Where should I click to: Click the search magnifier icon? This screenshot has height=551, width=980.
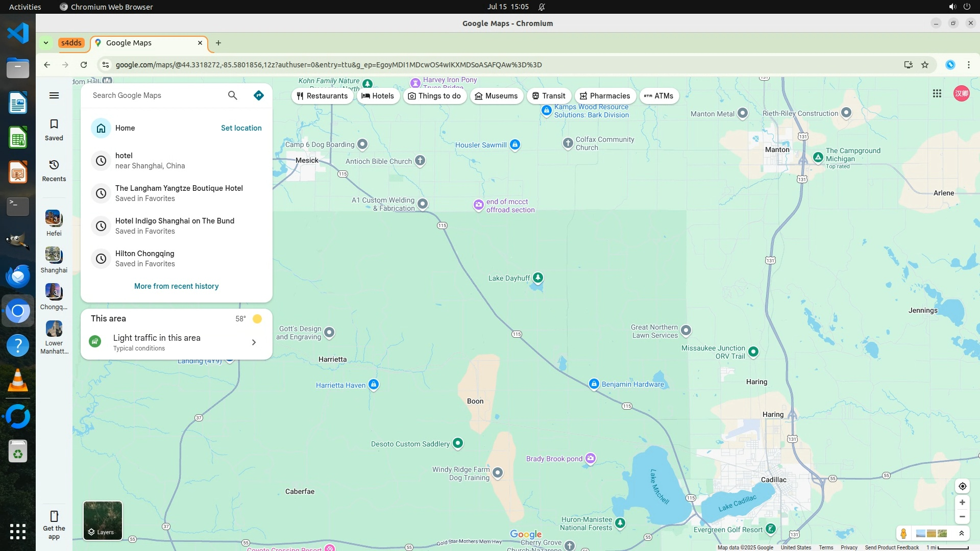click(233, 95)
